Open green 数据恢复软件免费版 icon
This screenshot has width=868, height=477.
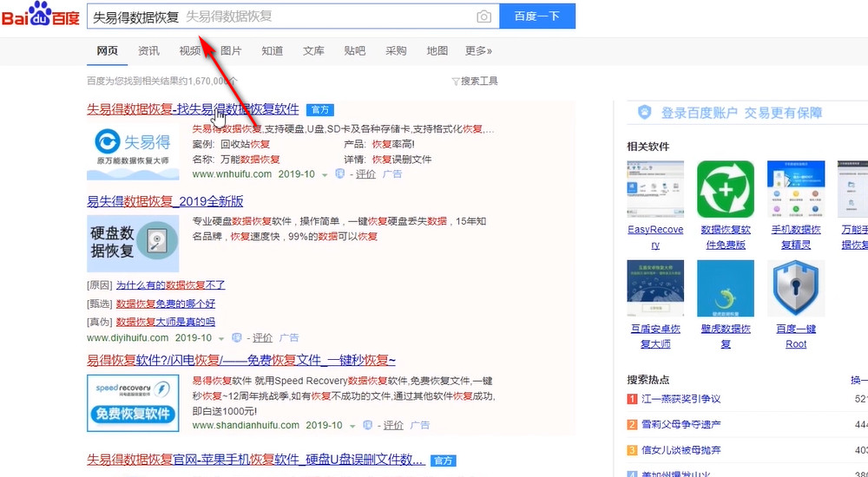[725, 189]
